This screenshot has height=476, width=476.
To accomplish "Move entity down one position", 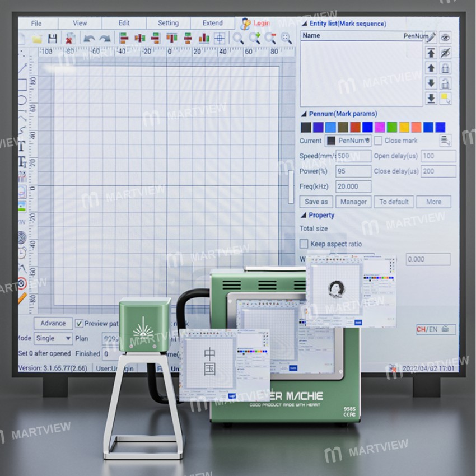I will click(431, 83).
